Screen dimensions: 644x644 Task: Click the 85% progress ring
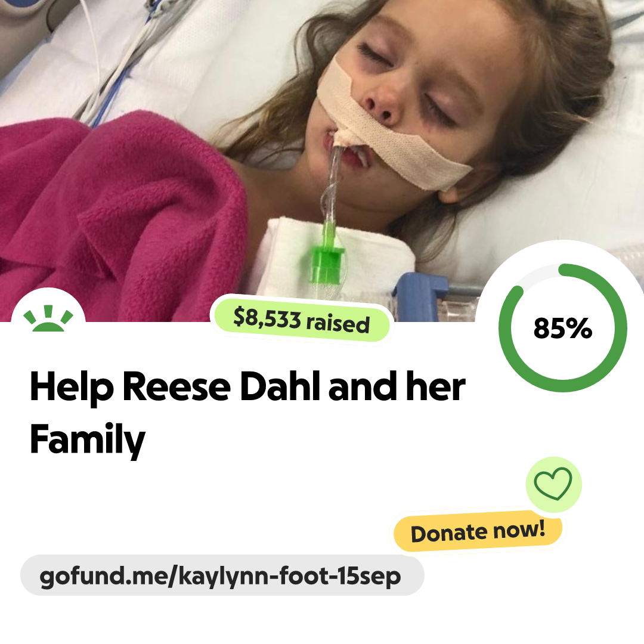563,328
